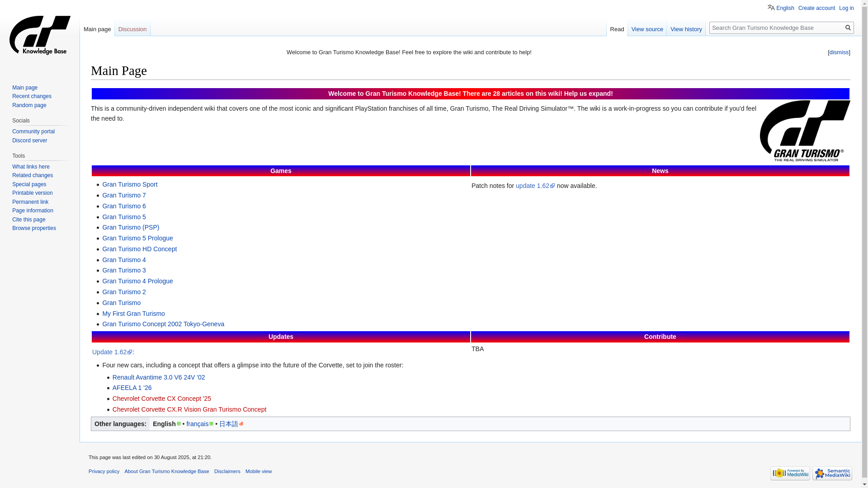Open the Disclaimers footer link
Screen dimensions: 868x488
(227, 471)
